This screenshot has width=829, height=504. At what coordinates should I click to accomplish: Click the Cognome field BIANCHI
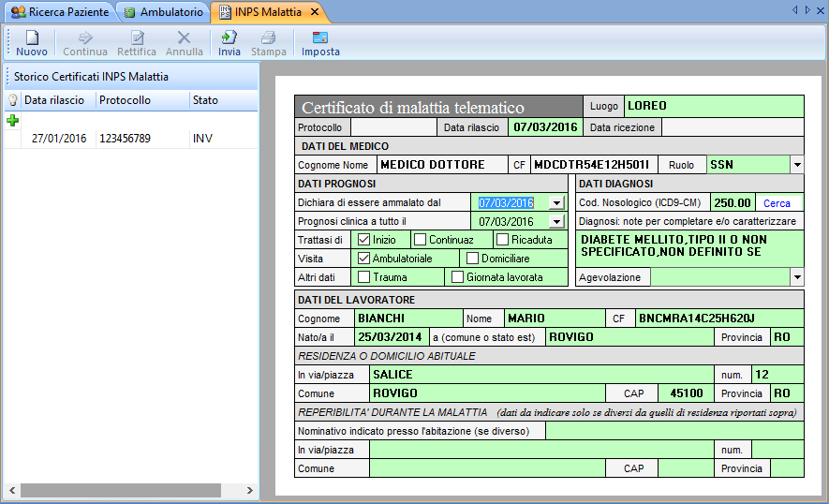tap(409, 319)
